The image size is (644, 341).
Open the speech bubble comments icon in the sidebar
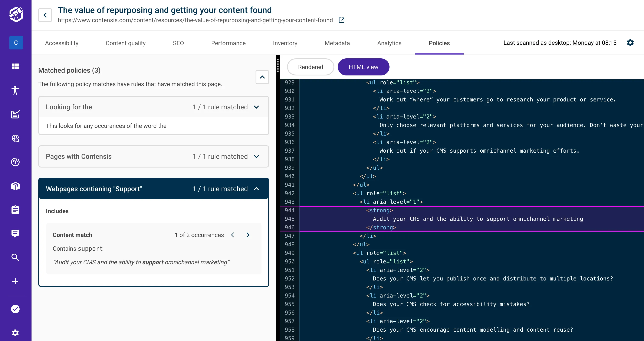(16, 233)
